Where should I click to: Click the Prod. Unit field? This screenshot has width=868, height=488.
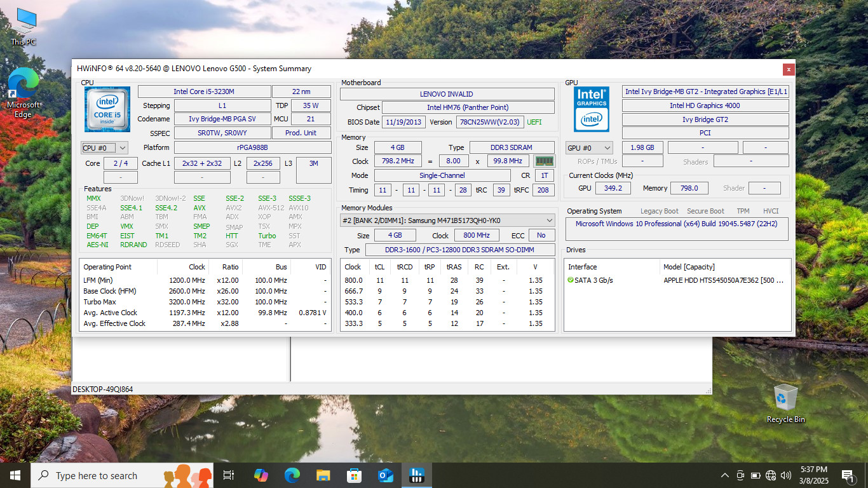click(x=301, y=133)
